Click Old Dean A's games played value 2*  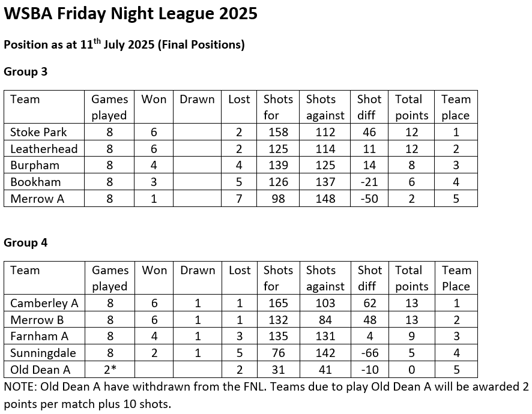coord(109,370)
